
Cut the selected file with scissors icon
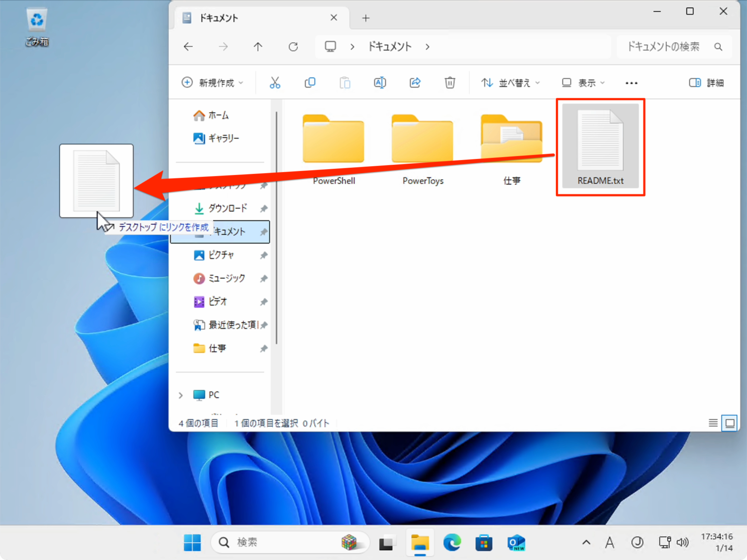pyautogui.click(x=275, y=83)
